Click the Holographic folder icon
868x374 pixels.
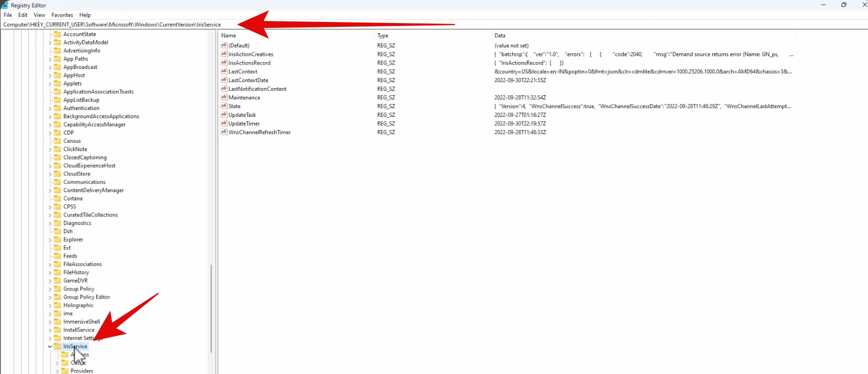point(58,305)
